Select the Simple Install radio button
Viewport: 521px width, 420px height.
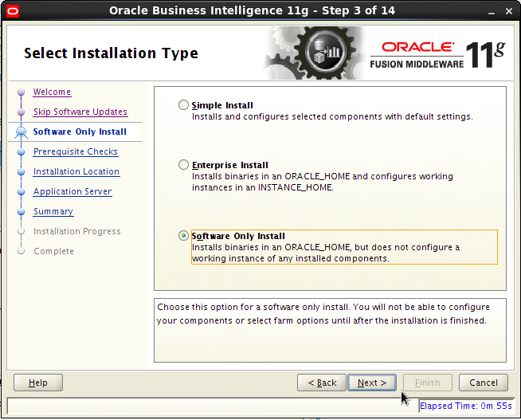(x=183, y=105)
